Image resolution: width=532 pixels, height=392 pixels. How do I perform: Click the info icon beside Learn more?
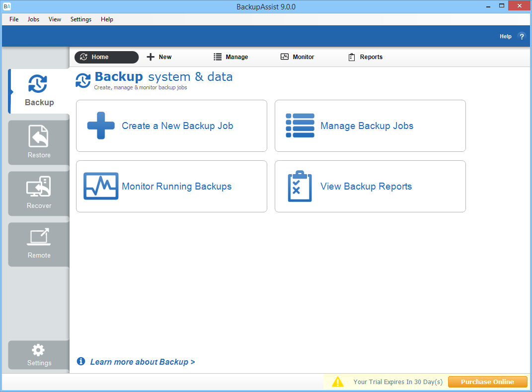click(x=80, y=361)
